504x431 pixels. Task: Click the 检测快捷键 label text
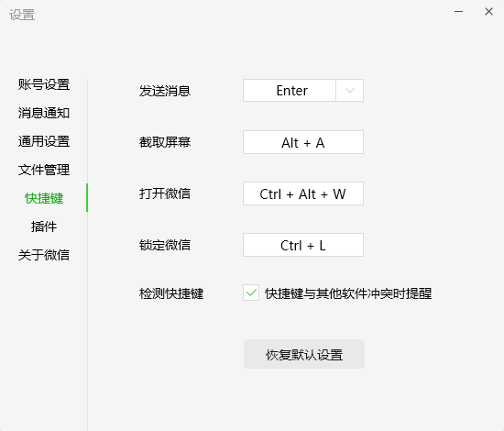tap(171, 293)
